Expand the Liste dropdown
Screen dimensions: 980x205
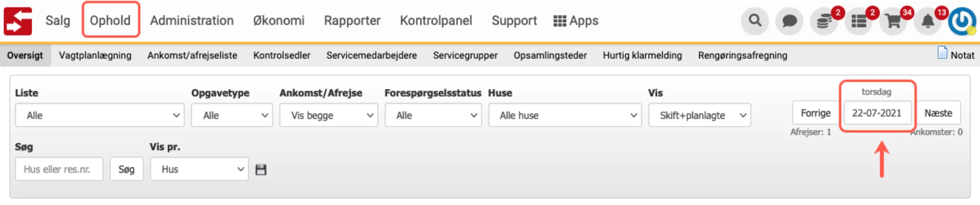[x=100, y=115]
